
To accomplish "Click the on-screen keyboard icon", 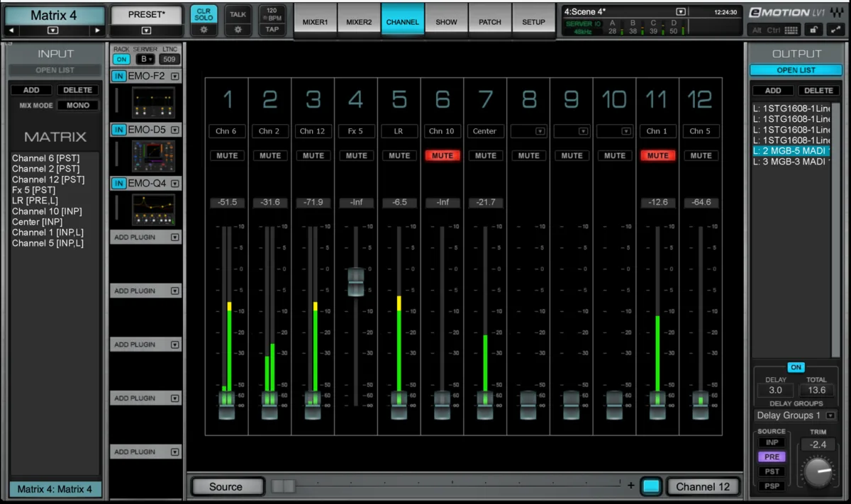I will coord(791,30).
